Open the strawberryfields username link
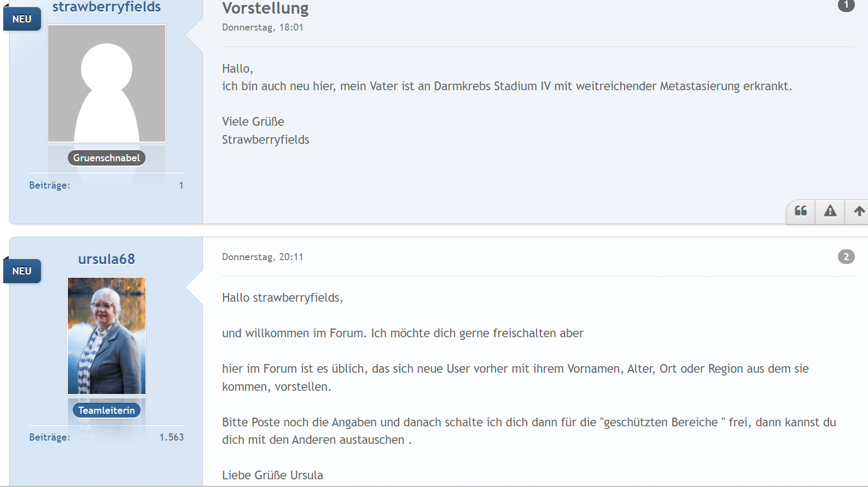 click(x=107, y=7)
